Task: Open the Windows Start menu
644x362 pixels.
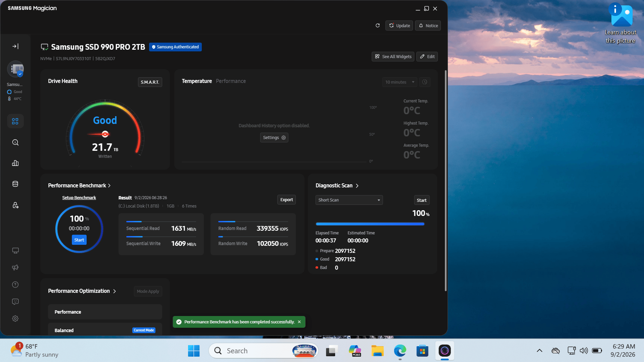Action: [x=194, y=351]
